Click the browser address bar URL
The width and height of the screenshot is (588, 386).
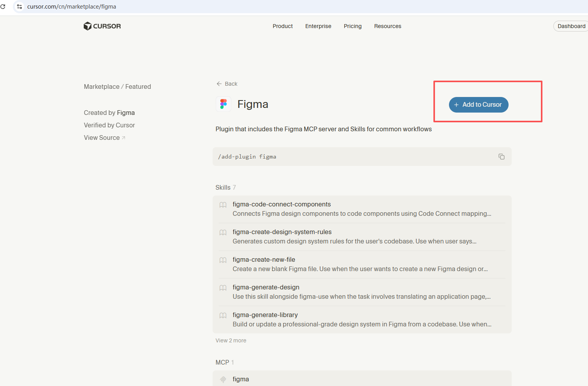point(72,7)
